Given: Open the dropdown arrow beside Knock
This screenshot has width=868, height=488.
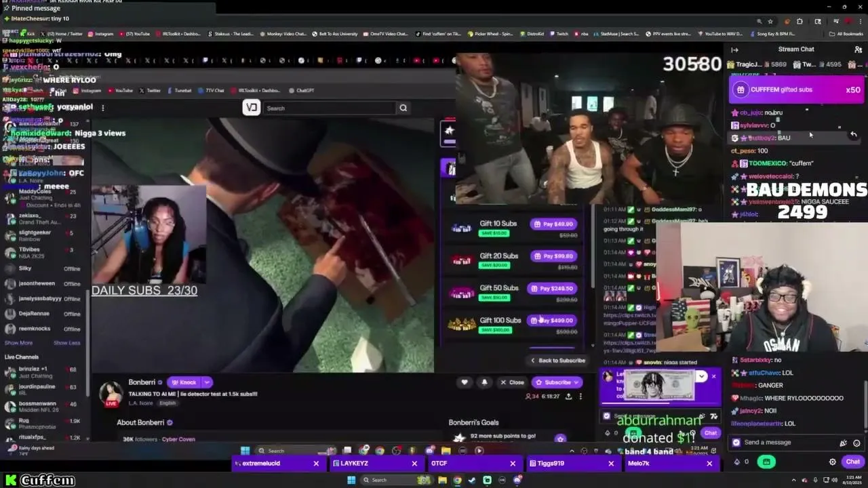Looking at the screenshot, I should (207, 382).
